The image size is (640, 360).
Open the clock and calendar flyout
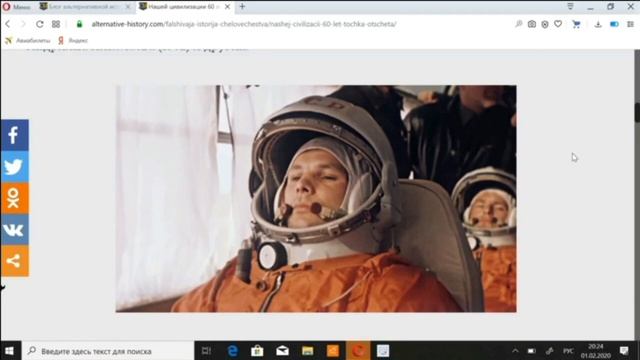(596, 351)
